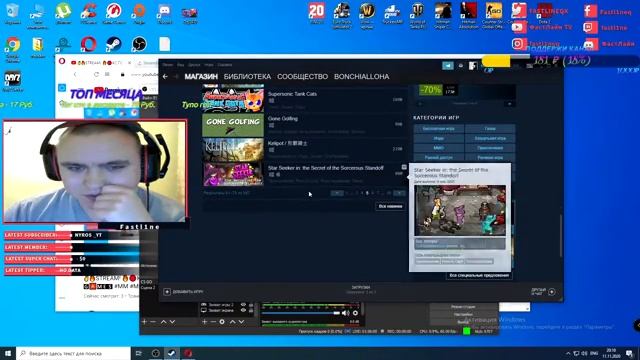Move source up with OBS sources arrow

pos(232,322)
